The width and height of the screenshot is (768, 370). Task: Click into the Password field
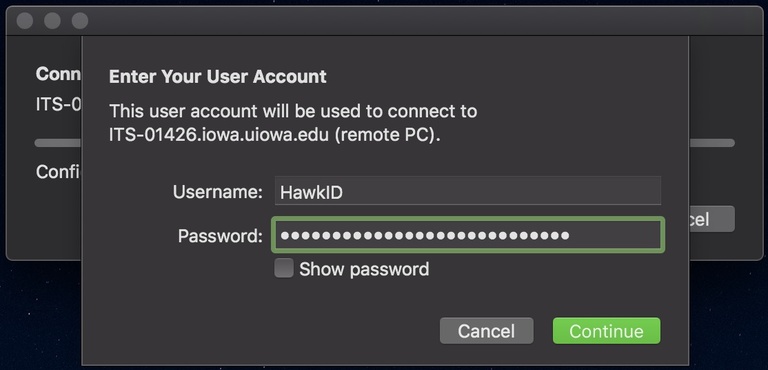pyautogui.click(x=468, y=235)
